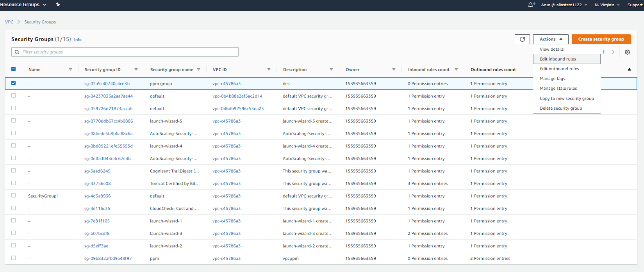644x272 pixels.
Task: Click the Create security group button
Action: click(601, 39)
